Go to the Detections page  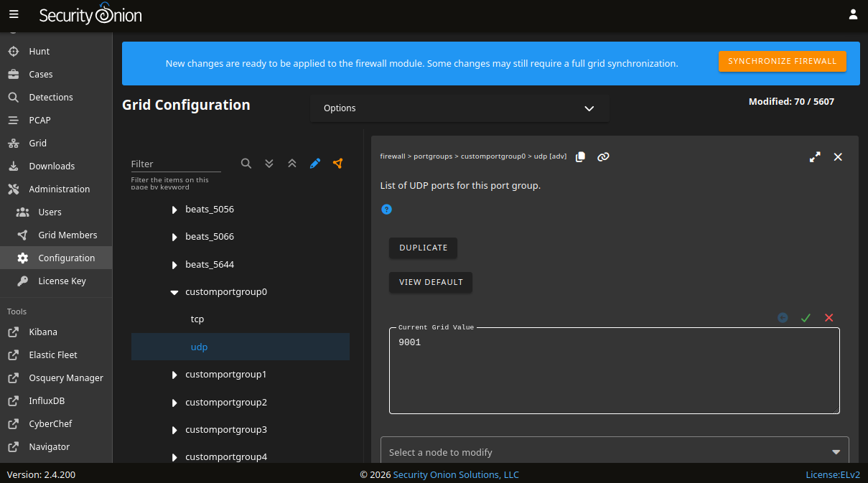pos(51,97)
